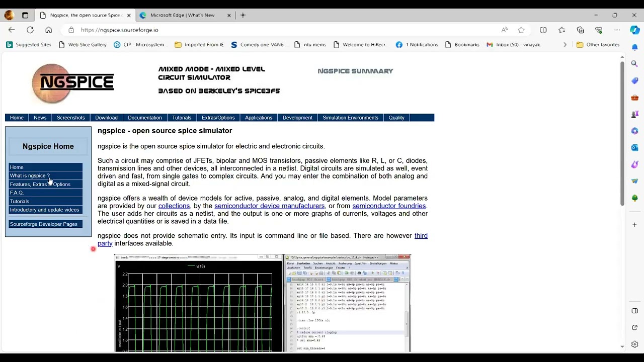Open Browser essentials heart icon

click(x=599, y=30)
